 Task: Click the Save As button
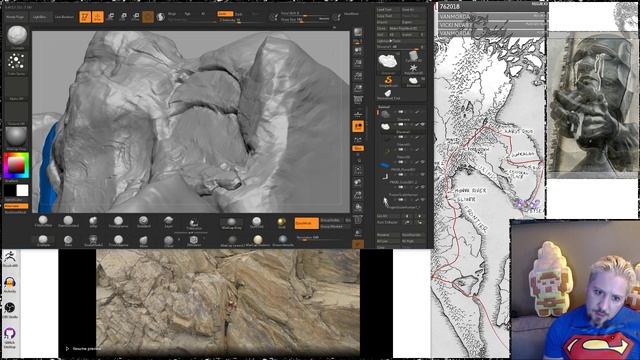coord(413,9)
